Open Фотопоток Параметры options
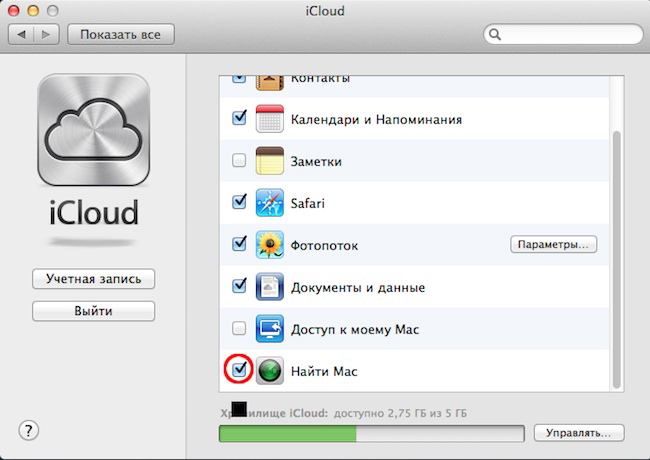Image resolution: width=650 pixels, height=460 pixels. tap(553, 244)
